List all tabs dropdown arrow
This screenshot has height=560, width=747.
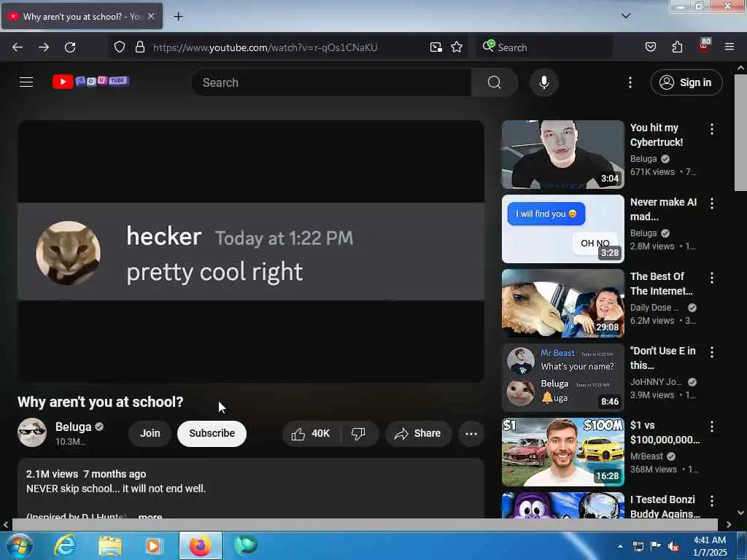pos(626,16)
